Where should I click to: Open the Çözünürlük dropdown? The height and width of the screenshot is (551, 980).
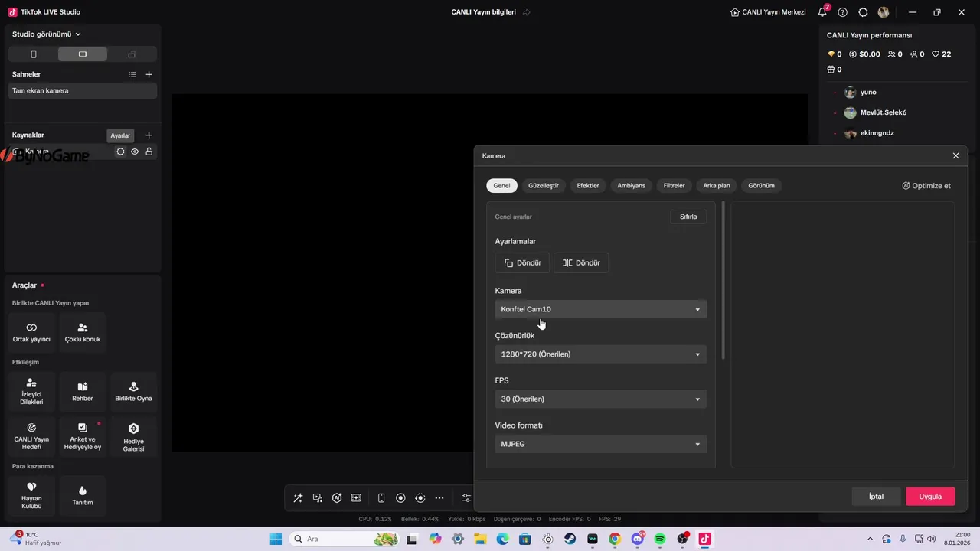pos(601,354)
